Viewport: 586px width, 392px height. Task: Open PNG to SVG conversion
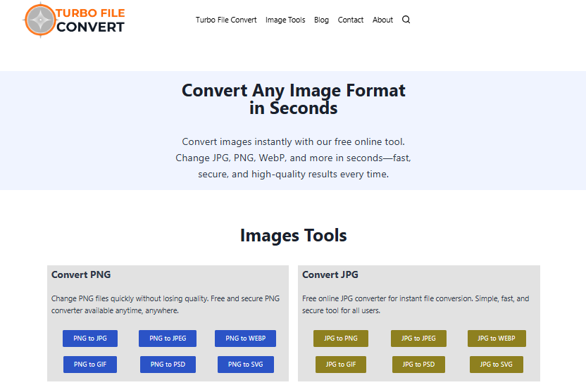[x=246, y=365]
